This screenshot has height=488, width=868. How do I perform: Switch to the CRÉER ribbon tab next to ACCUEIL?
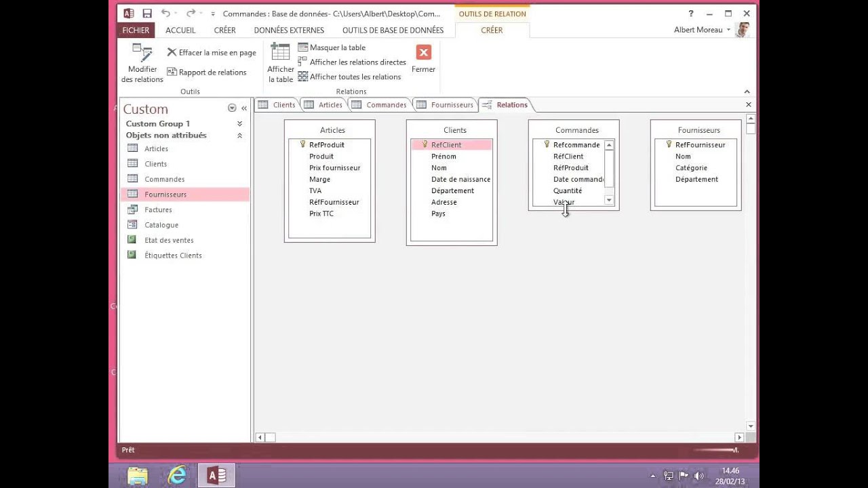(x=225, y=30)
